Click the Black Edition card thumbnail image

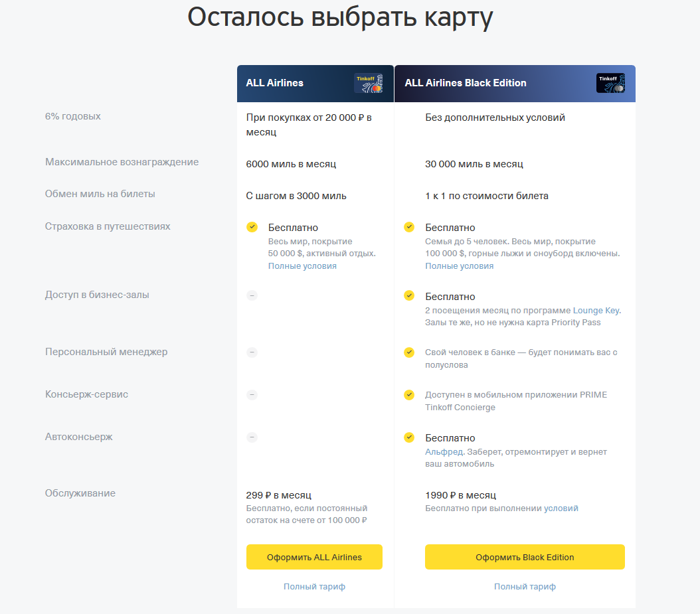click(610, 84)
